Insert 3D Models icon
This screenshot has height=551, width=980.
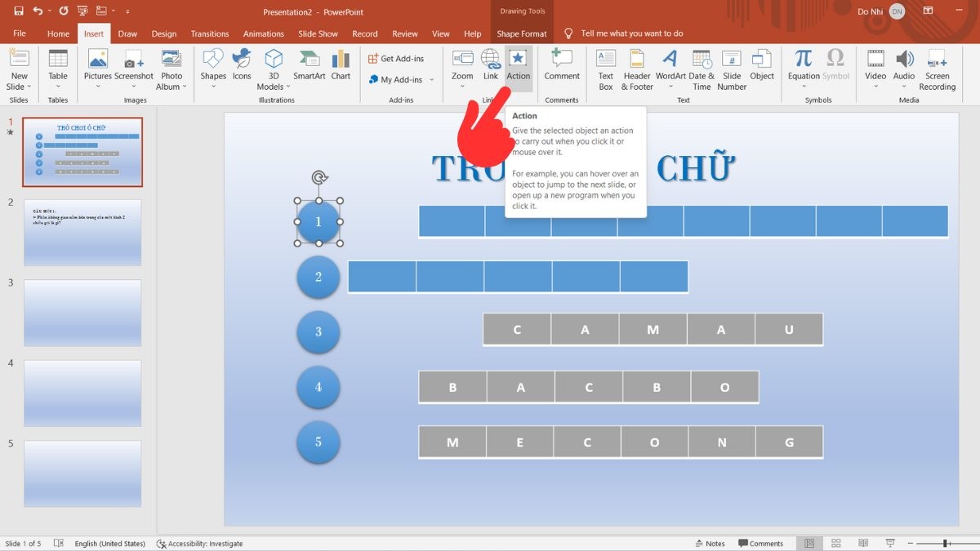[x=274, y=59]
